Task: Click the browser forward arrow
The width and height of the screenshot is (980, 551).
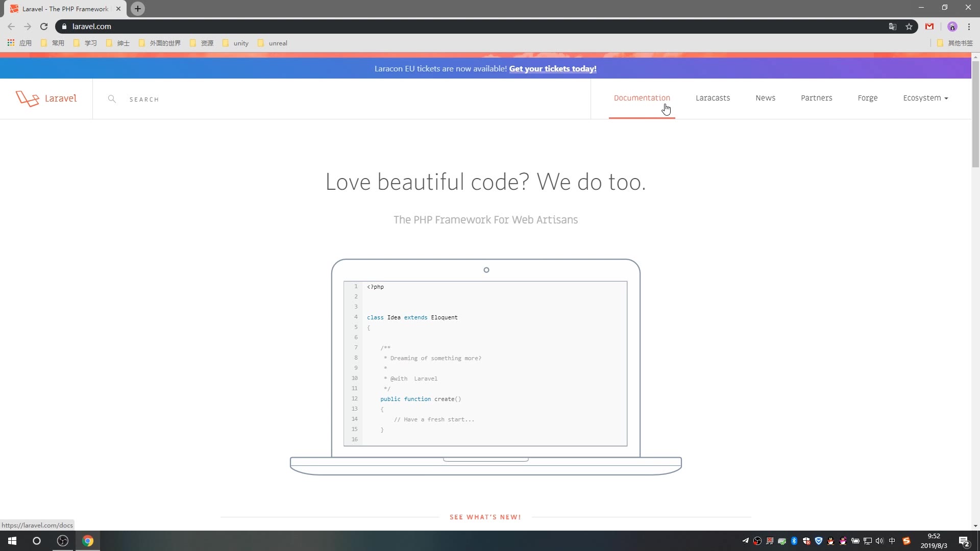Action: 28,27
